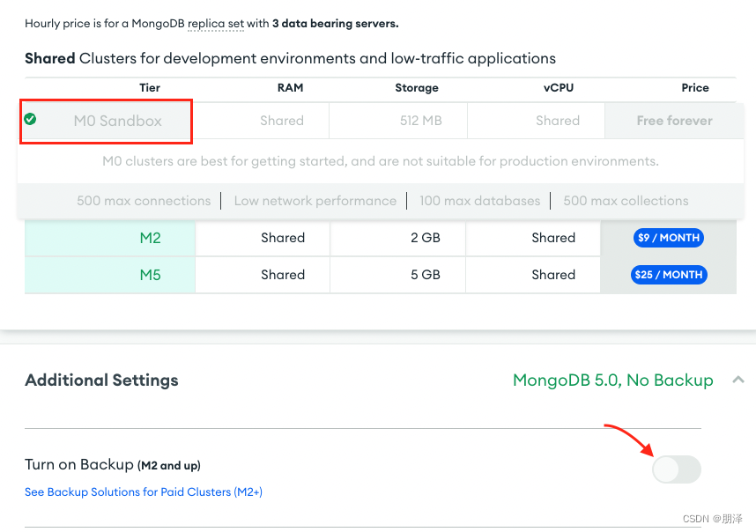Click the M5 row RAM Shared cell
This screenshot has width=756, height=532.
[263, 275]
